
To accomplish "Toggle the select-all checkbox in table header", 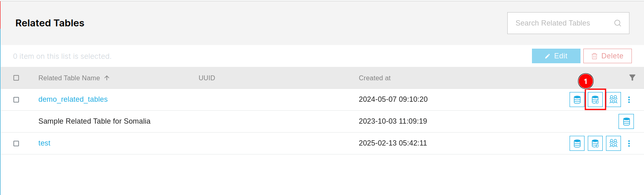I will click(x=16, y=78).
